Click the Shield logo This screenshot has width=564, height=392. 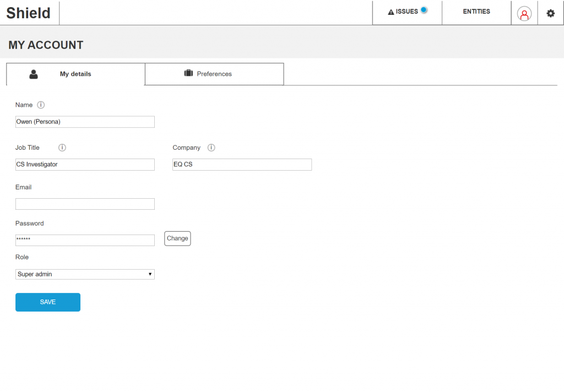coord(29,13)
